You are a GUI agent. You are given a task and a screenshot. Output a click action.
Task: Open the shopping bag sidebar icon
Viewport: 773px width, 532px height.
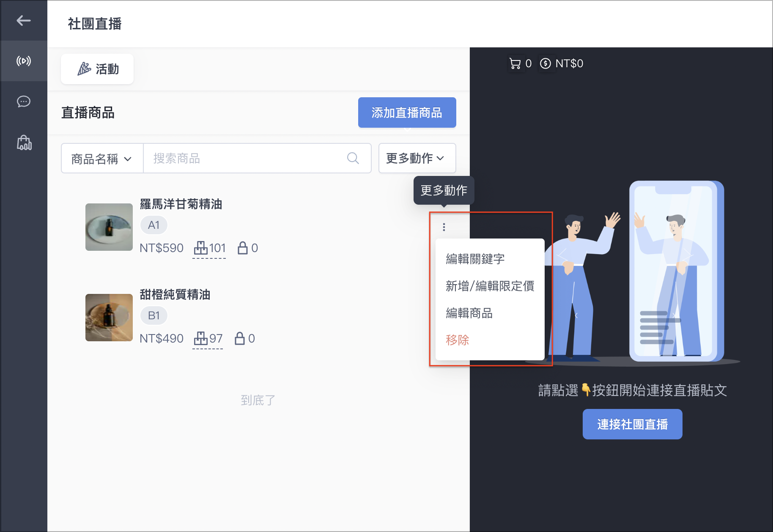[x=24, y=143]
